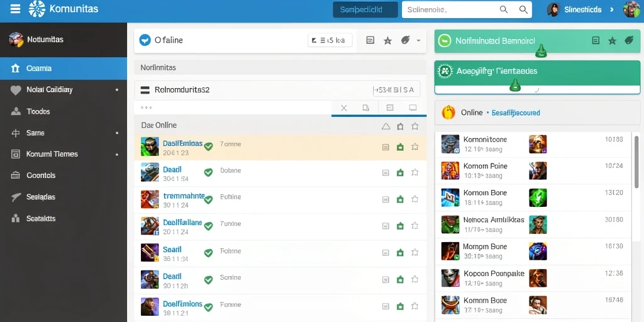
Task: Click the Ofaline chat bubble icon
Action: tap(145, 40)
